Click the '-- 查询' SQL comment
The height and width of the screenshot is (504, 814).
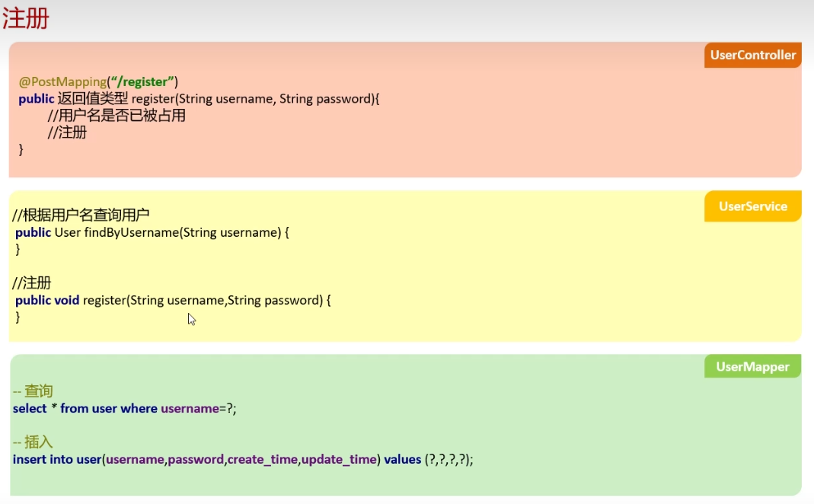(x=33, y=391)
